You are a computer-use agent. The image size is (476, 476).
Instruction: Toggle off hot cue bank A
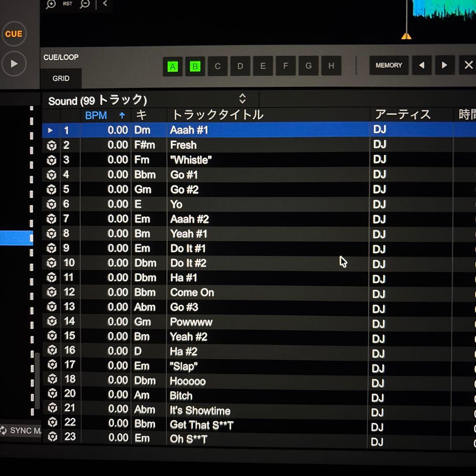point(172,66)
